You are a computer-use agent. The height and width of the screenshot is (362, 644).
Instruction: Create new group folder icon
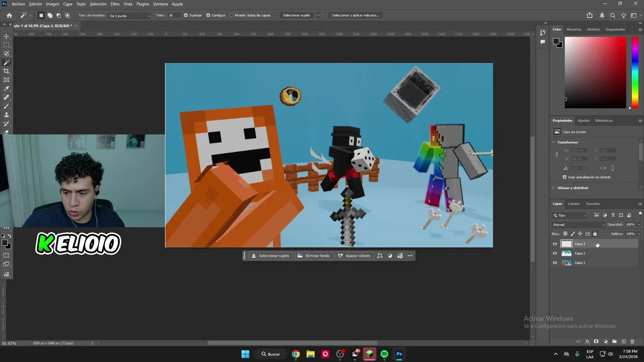coord(614,341)
